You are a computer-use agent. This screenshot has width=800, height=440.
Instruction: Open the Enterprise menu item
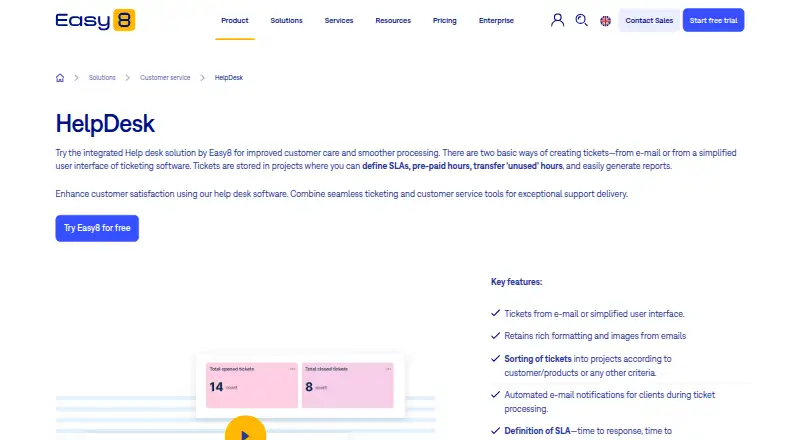[496, 20]
